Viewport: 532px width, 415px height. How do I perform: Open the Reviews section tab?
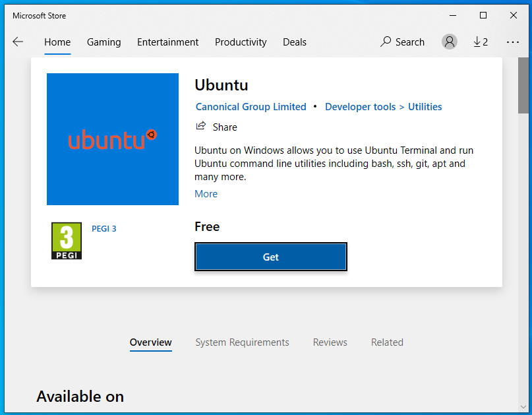(x=330, y=342)
